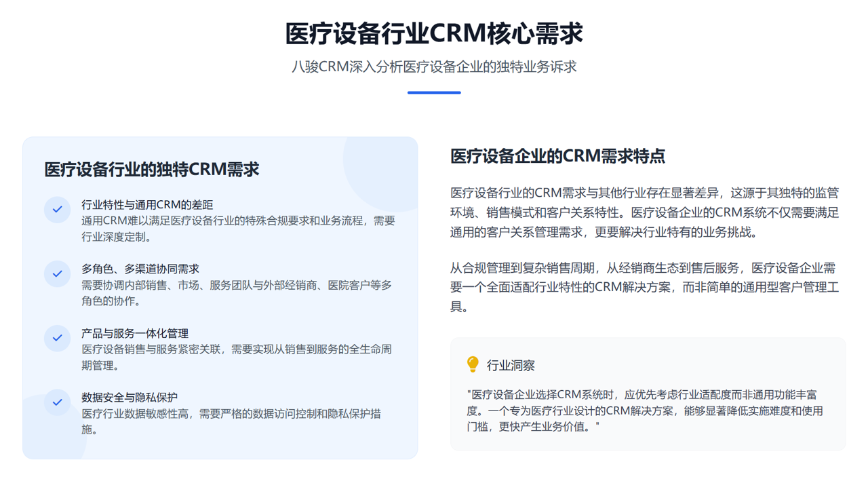
Task: Click the yellow bulb inside the insight panel
Action: [472, 364]
